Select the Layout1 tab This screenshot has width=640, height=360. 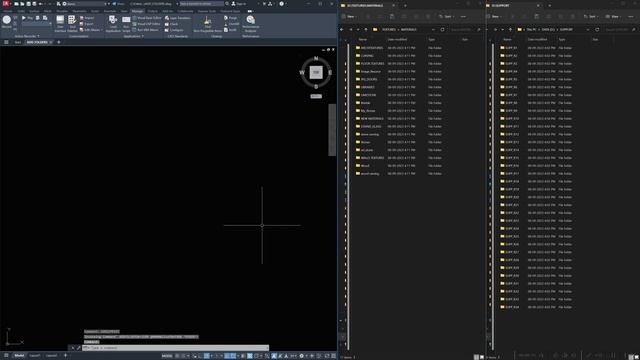point(35,356)
